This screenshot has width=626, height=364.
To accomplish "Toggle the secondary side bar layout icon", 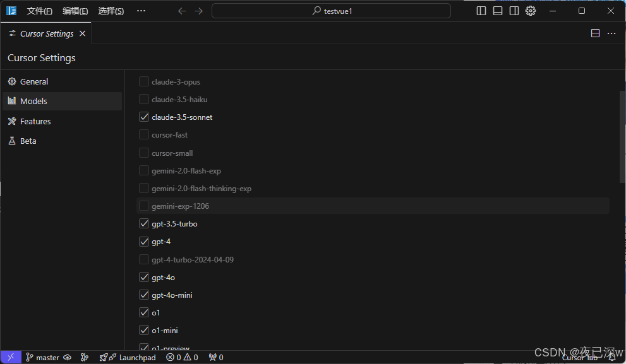I will tap(514, 11).
